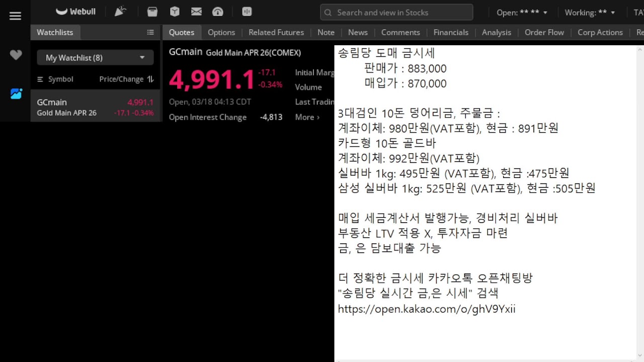Open the party popper promotions icon

coord(120,12)
